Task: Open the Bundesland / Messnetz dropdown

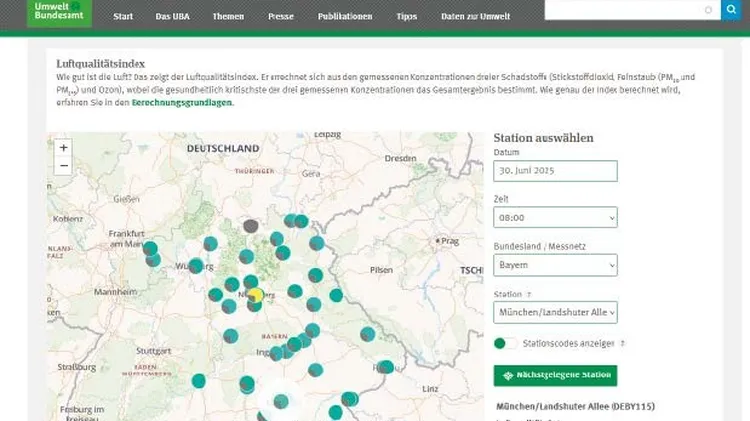Action: 555,265
